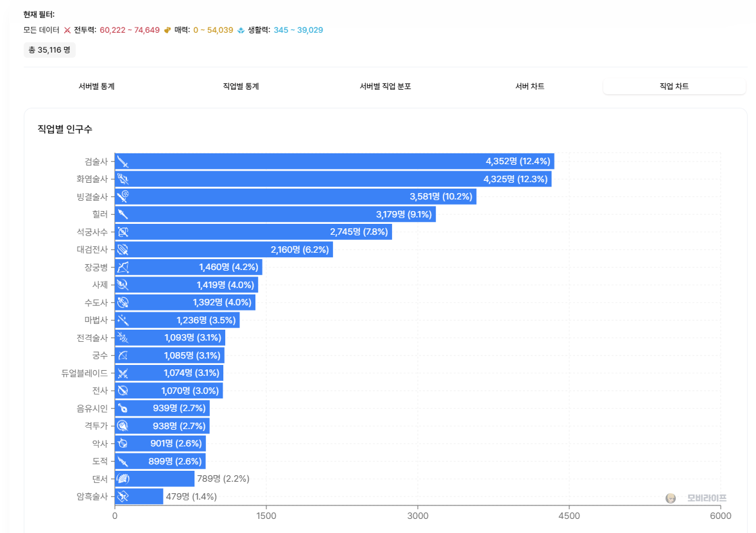Select the 직업 차트 tab
The width and height of the screenshot is (756, 533).
(674, 87)
